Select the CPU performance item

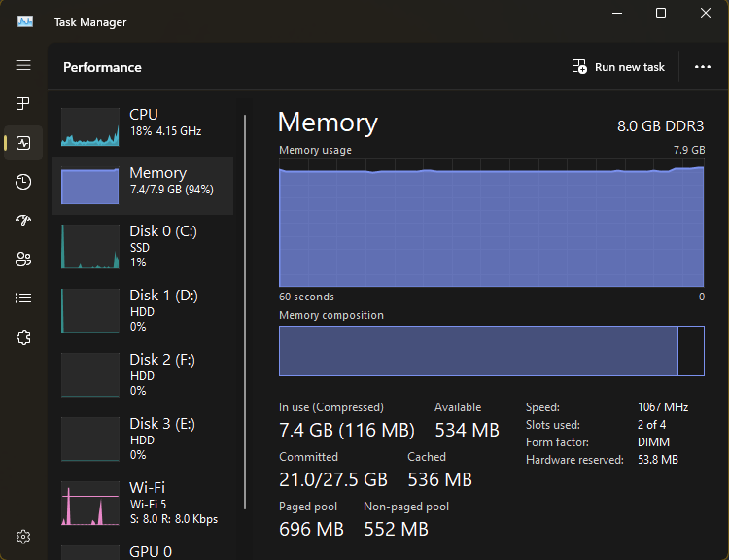click(x=142, y=127)
